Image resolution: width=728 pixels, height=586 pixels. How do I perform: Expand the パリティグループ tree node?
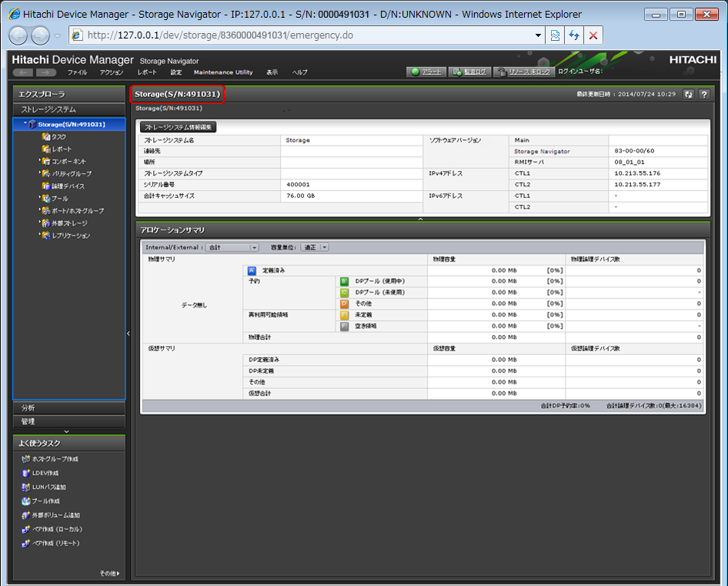pos(40,173)
